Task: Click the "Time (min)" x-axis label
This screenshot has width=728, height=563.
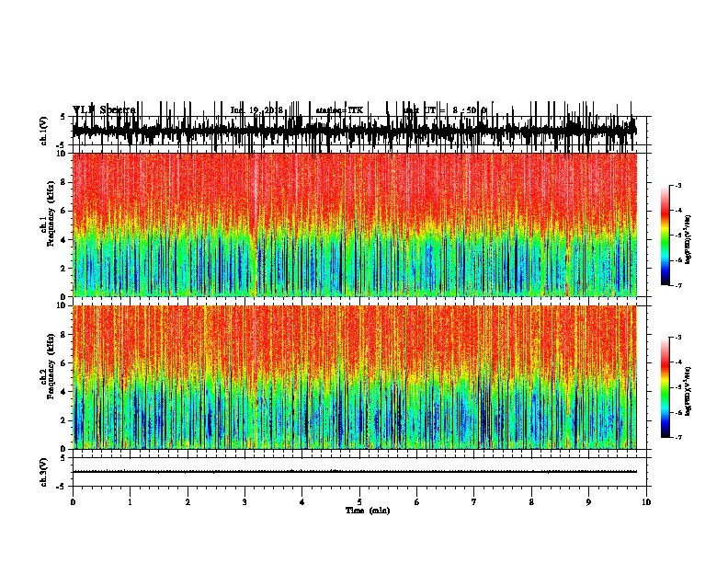Action: (368, 511)
